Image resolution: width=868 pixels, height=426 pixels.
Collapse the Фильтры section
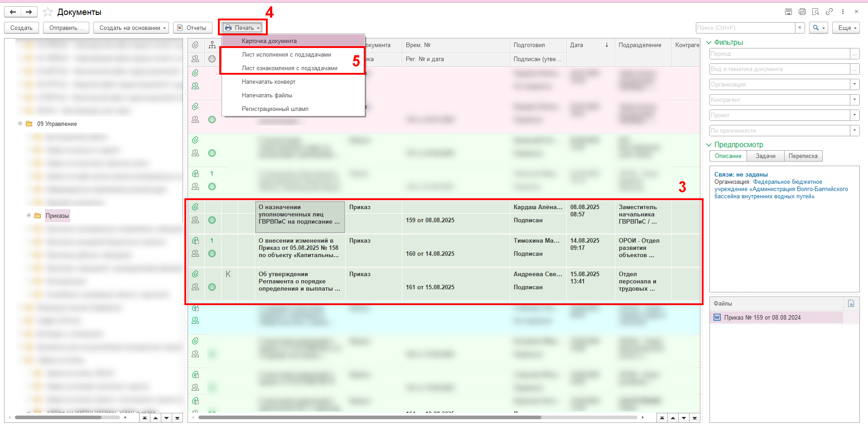coord(709,43)
